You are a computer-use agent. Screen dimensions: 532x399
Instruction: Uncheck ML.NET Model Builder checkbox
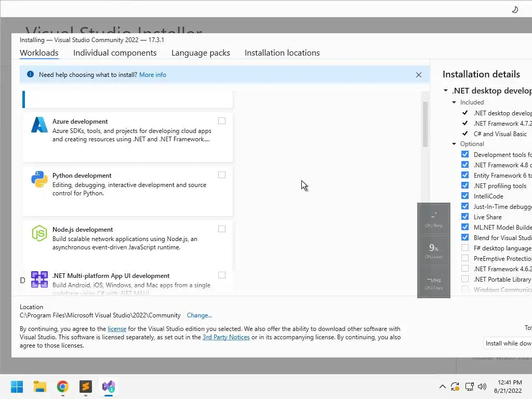(465, 227)
